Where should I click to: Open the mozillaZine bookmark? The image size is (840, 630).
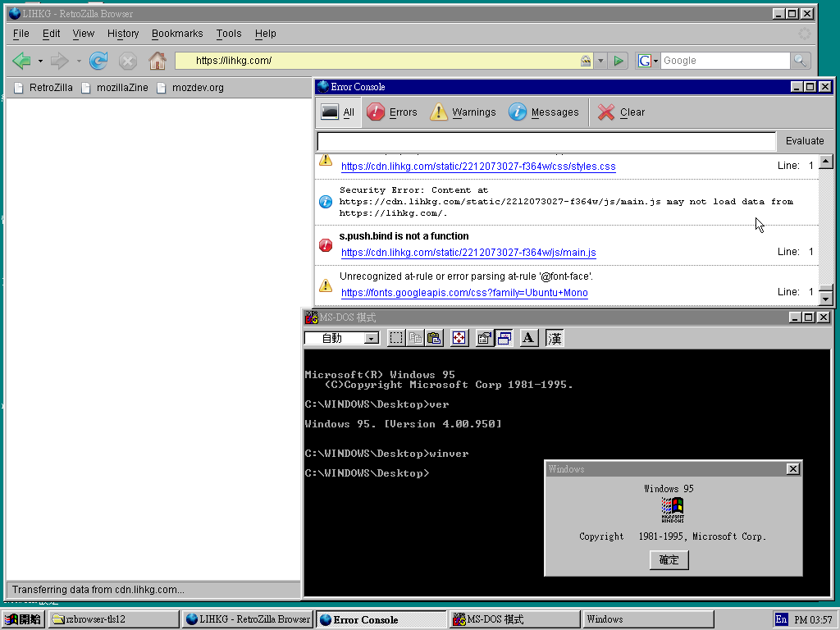click(115, 87)
